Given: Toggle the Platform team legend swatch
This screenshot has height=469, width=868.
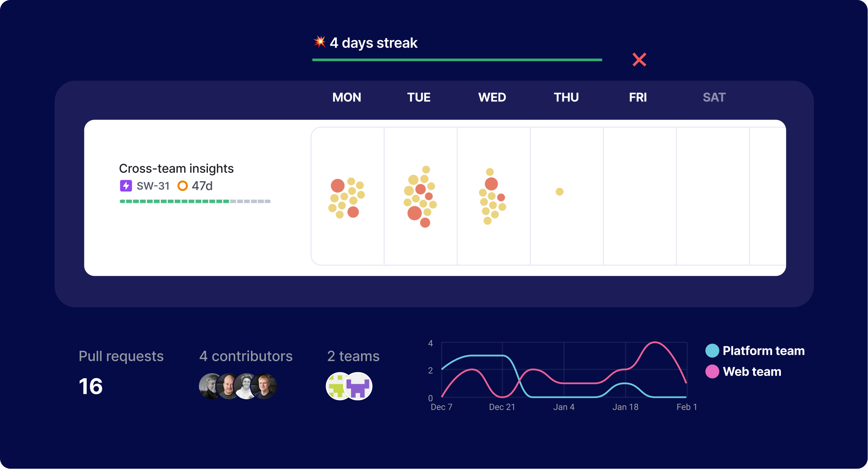Looking at the screenshot, I should tap(712, 350).
